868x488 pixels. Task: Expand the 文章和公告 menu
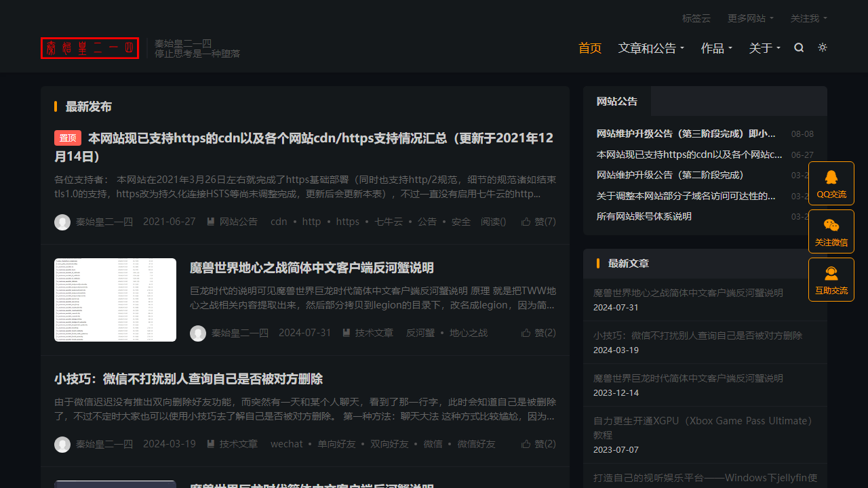pos(651,48)
